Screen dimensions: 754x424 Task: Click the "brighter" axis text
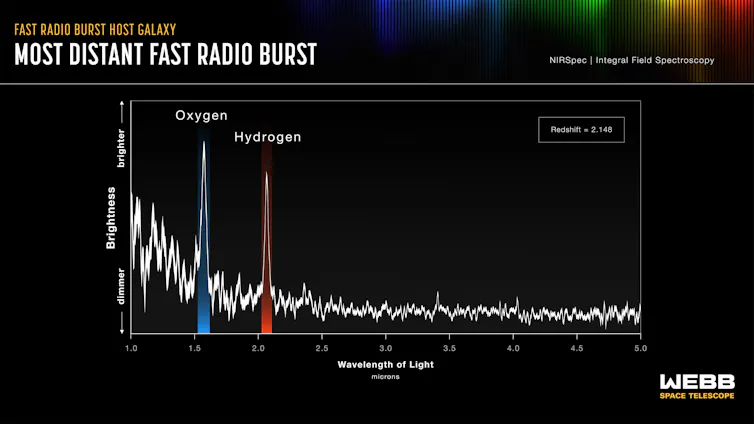pos(121,148)
